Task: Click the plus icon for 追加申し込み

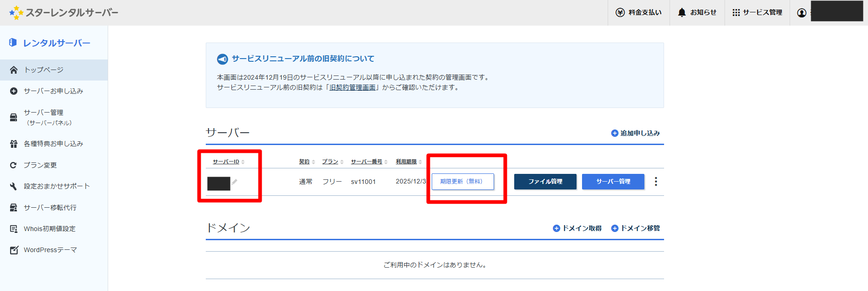Action: [x=615, y=133]
